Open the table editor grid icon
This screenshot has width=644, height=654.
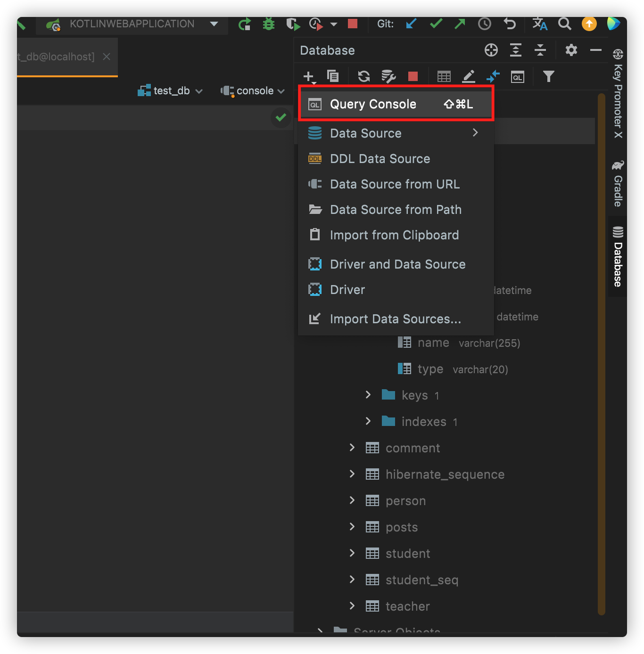pyautogui.click(x=444, y=76)
